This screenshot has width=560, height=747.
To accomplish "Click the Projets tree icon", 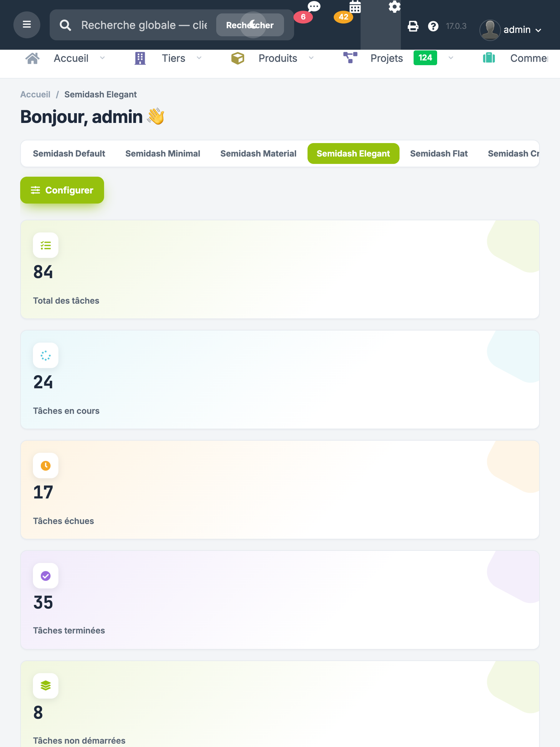I will click(x=350, y=58).
